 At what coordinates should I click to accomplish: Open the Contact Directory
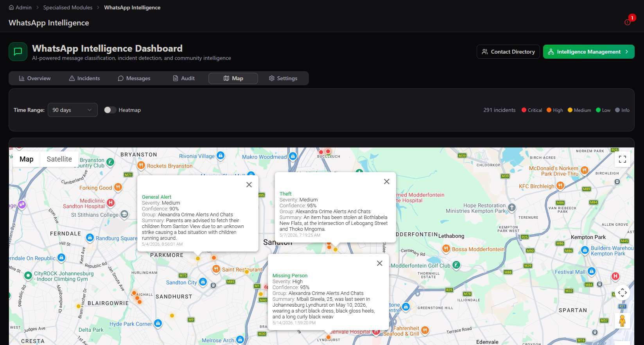[508, 52]
